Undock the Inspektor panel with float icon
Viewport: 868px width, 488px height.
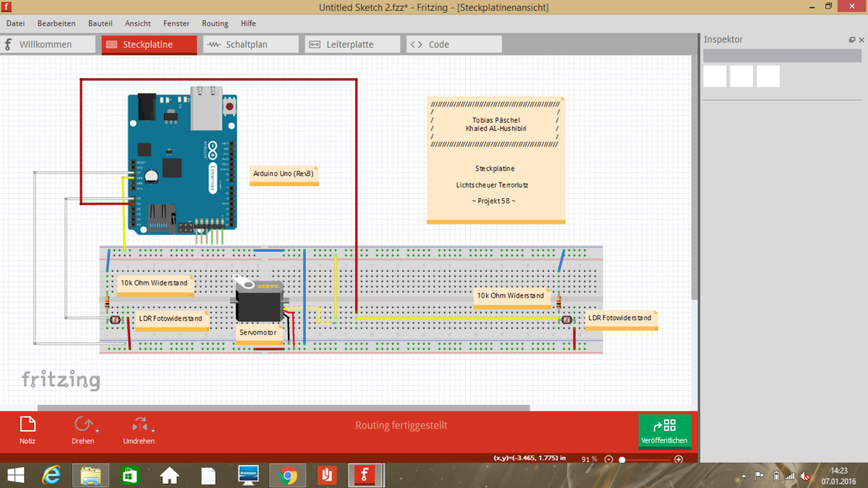click(x=852, y=40)
